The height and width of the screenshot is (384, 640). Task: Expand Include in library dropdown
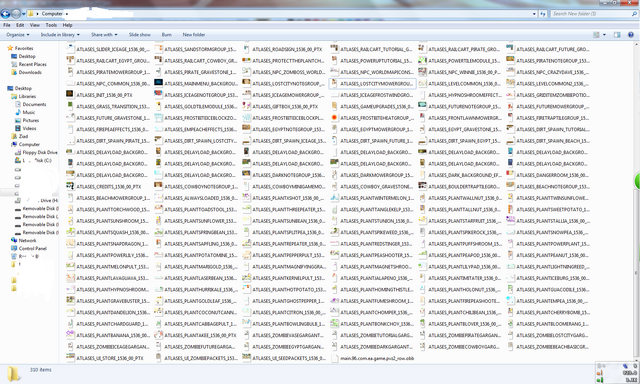(x=60, y=35)
